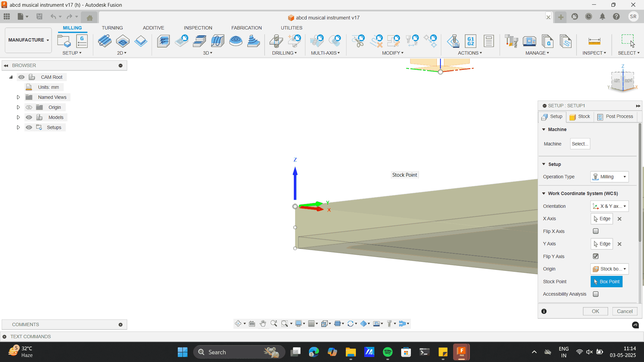644x362 pixels.
Task: Click the Post Process G1 G2 icon
Action: click(471, 41)
